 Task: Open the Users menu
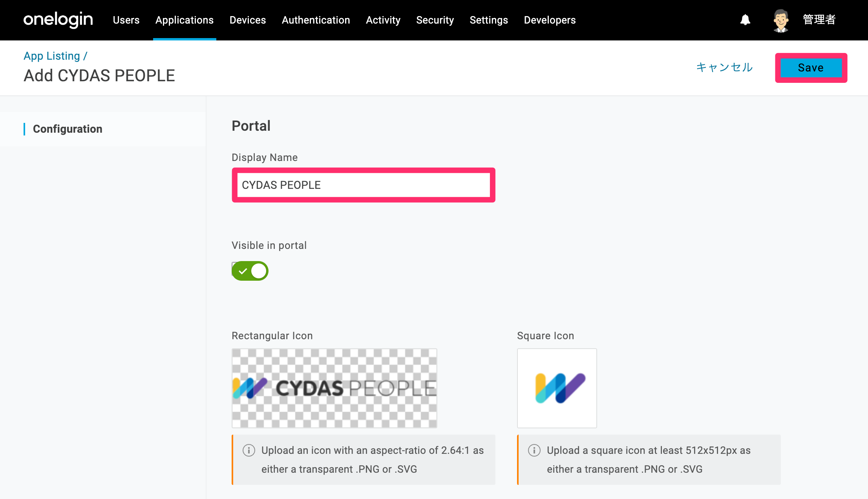126,20
